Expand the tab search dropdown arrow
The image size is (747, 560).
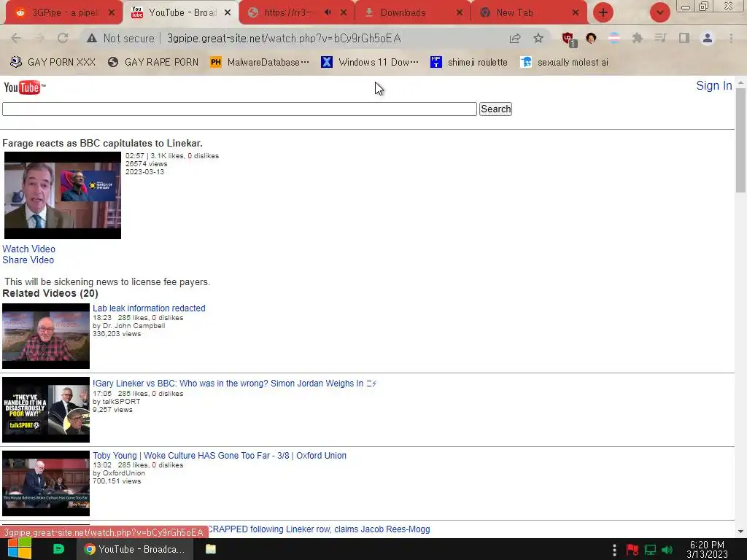(x=659, y=13)
